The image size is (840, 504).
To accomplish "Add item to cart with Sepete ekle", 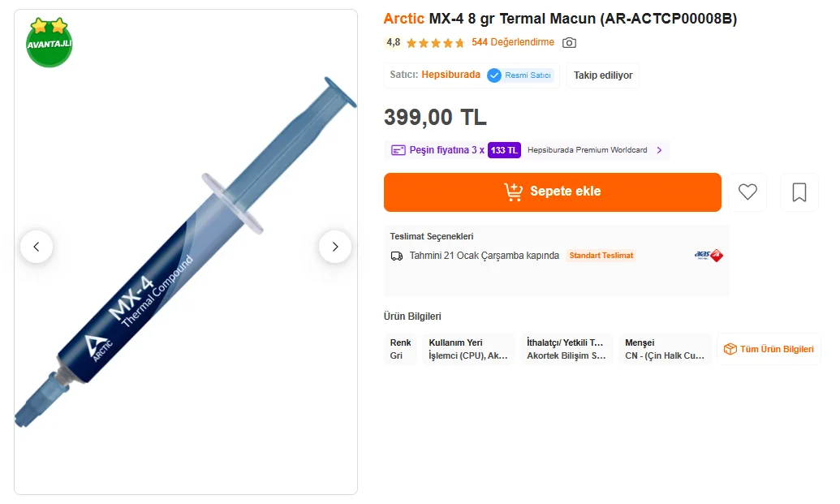I will click(553, 192).
